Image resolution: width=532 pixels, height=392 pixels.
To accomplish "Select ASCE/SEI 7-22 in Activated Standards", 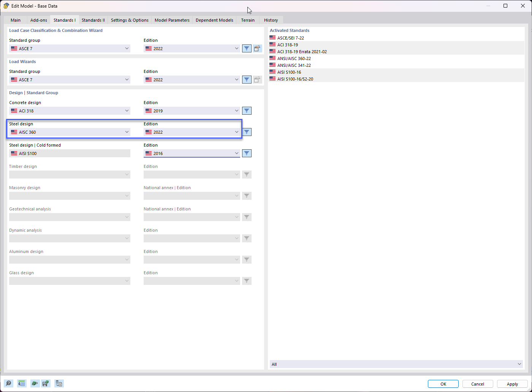I will 396,38.
